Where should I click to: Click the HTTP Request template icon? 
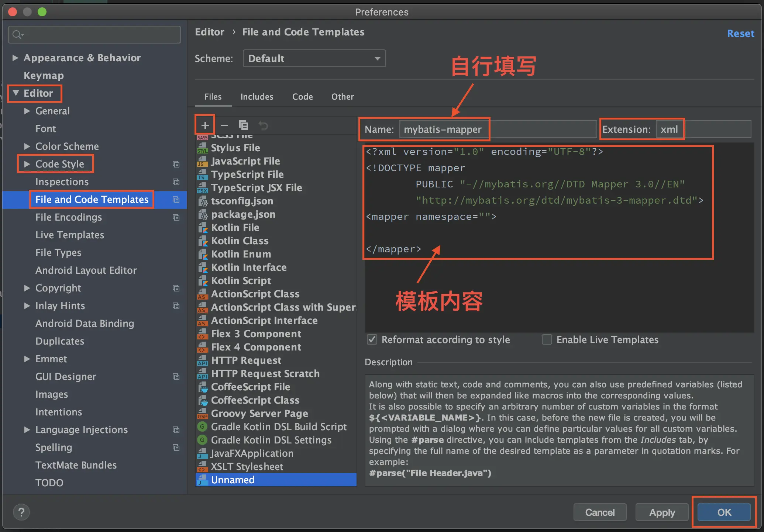click(x=203, y=360)
